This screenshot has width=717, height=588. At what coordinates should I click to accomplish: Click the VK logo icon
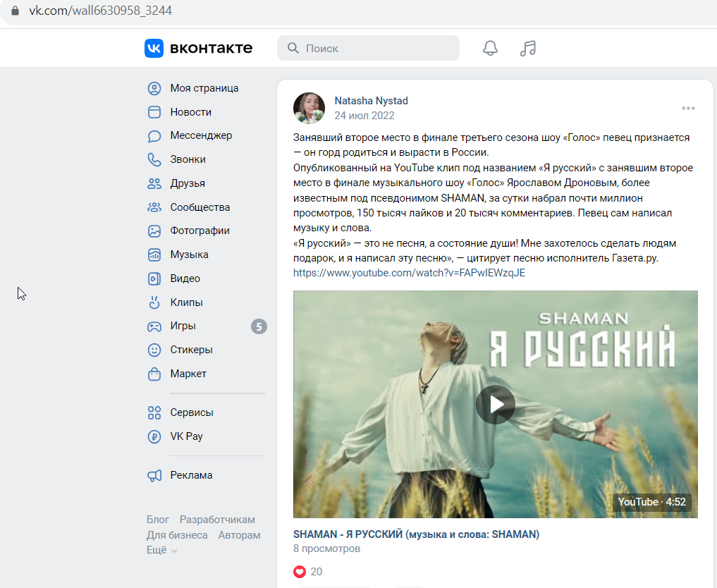[154, 48]
